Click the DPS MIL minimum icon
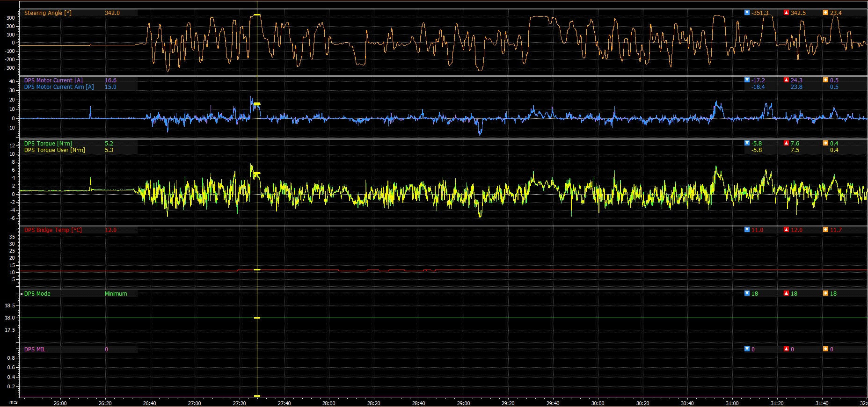Viewport: 868px width, 407px height. [x=747, y=349]
